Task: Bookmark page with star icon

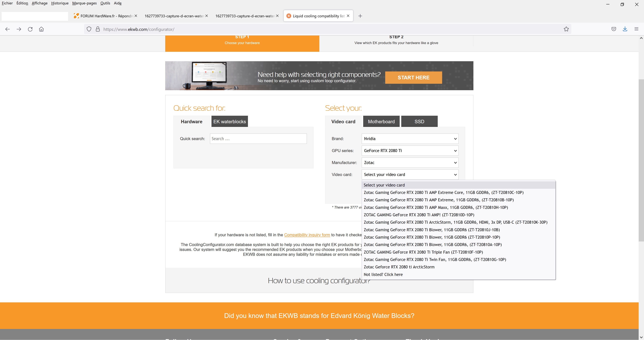Action: point(566,29)
